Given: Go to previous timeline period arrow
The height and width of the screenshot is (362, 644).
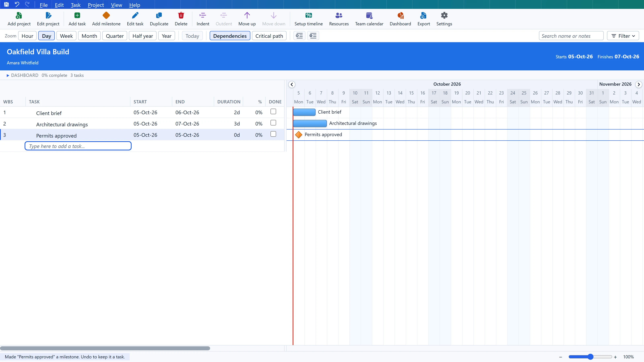Looking at the screenshot, I should 292,84.
